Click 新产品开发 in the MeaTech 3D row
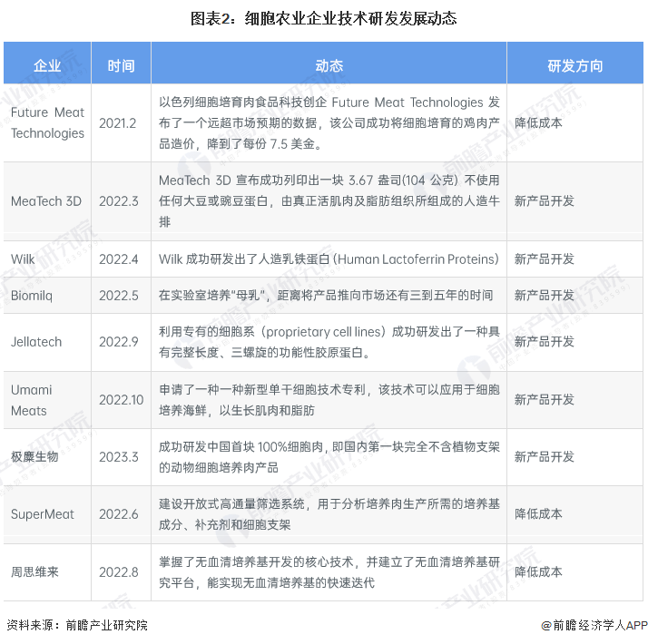 tap(545, 201)
